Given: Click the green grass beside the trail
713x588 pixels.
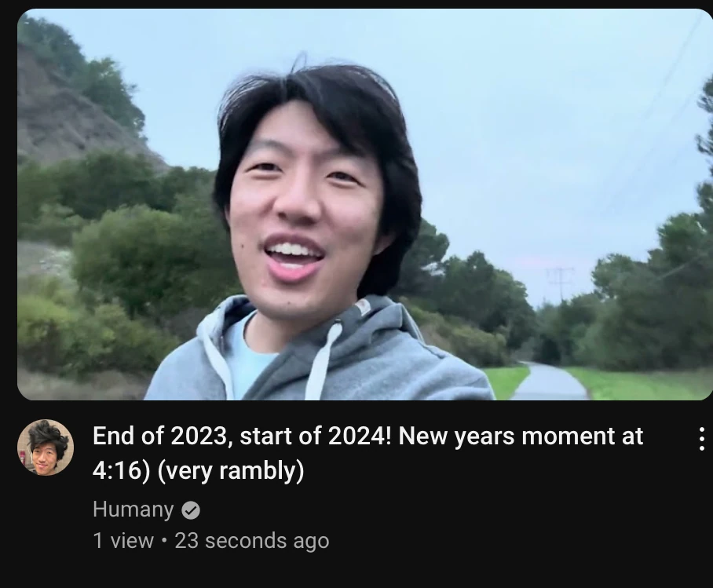Looking at the screenshot, I should 637,384.
